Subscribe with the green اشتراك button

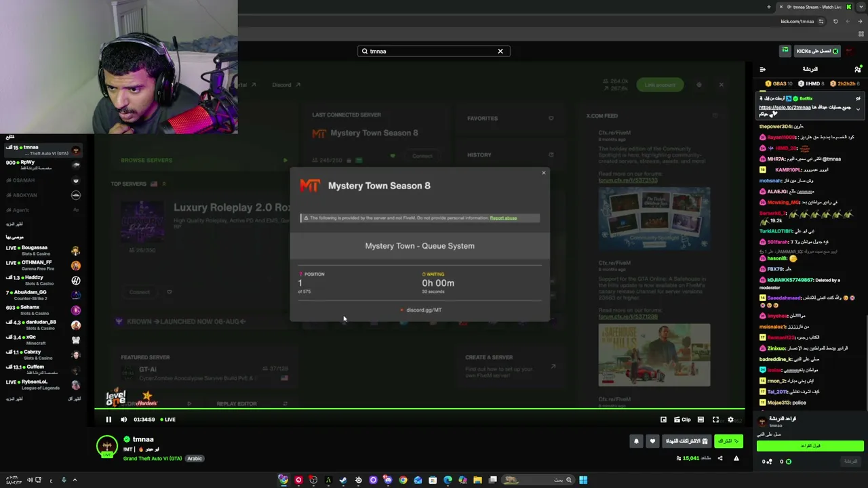pos(728,441)
